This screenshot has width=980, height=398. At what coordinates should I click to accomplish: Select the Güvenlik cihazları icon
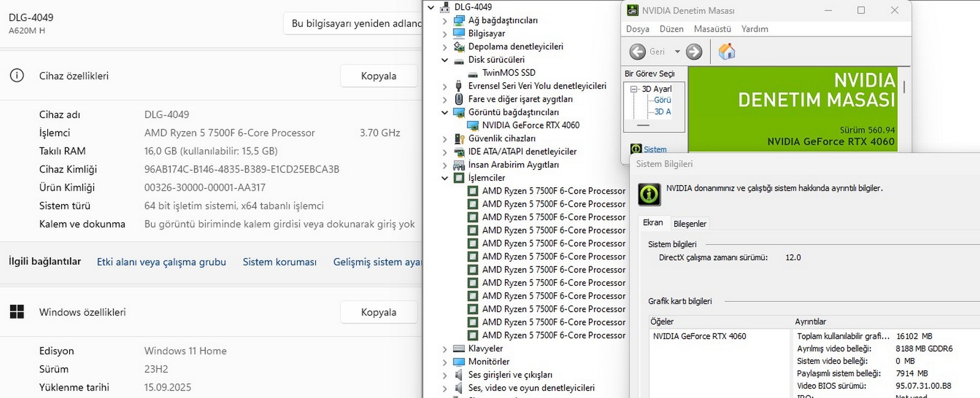point(459,139)
